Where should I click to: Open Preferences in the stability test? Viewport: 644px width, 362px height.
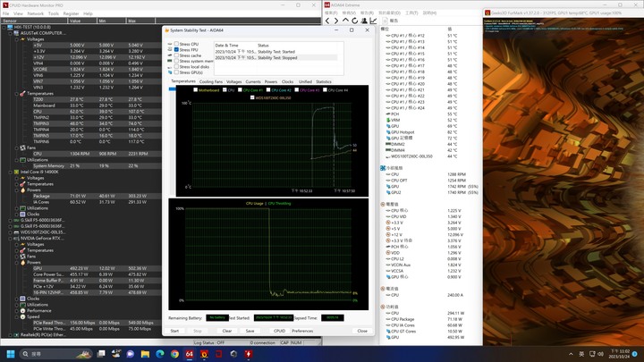(x=302, y=331)
